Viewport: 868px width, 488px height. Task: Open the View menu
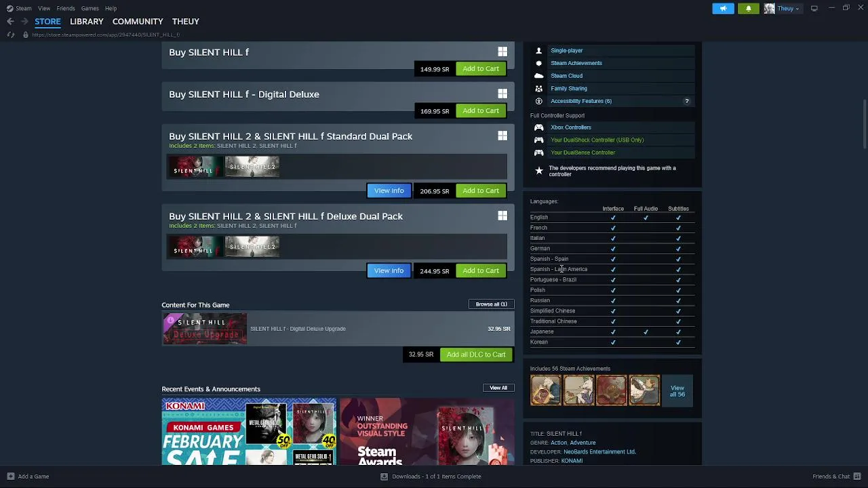[44, 8]
